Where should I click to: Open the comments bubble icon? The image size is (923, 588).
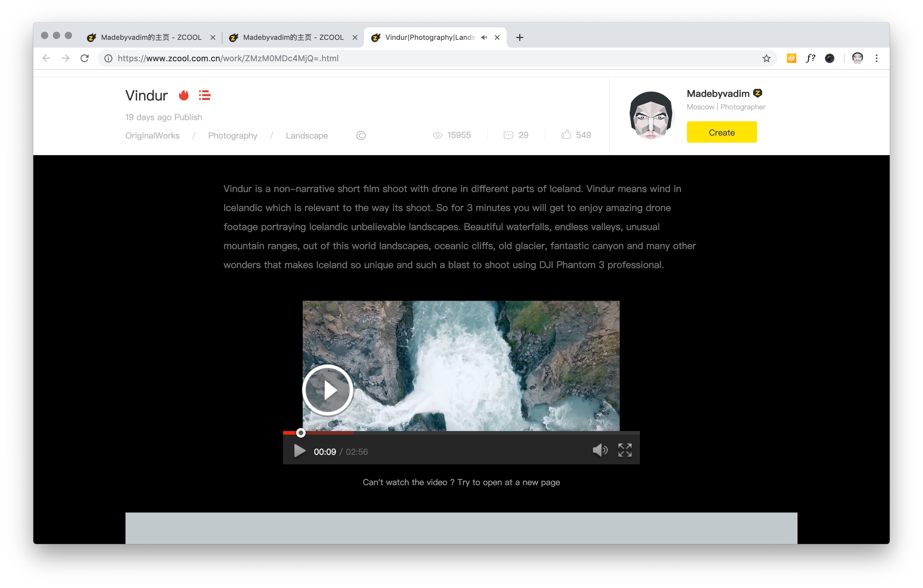[508, 135]
